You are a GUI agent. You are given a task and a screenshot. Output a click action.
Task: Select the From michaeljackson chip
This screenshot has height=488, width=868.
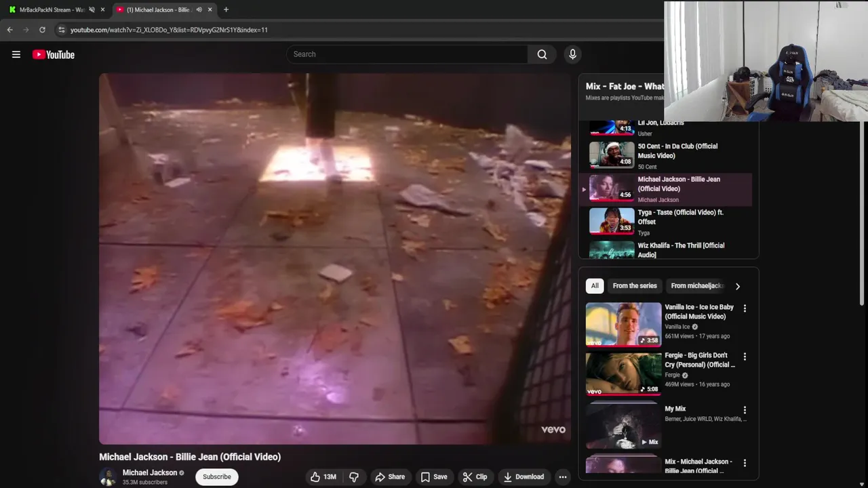697,286
